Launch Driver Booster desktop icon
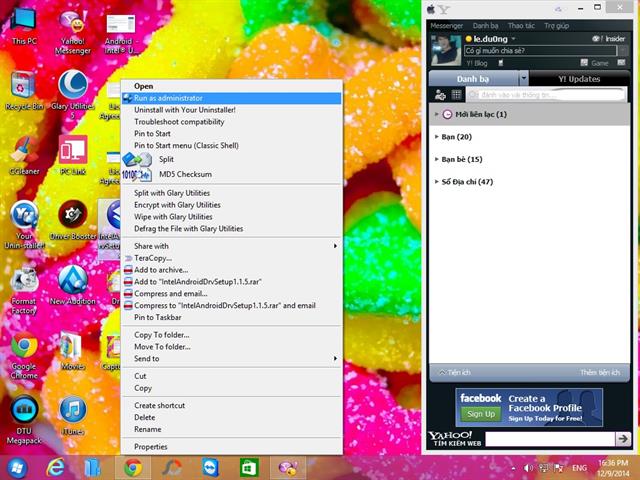The image size is (640, 480). tap(73, 220)
